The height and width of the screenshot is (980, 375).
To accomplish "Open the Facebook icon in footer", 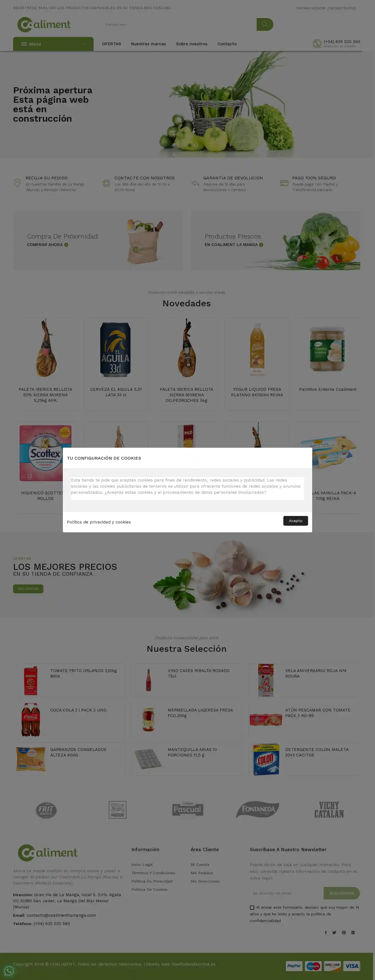I will (x=326, y=933).
